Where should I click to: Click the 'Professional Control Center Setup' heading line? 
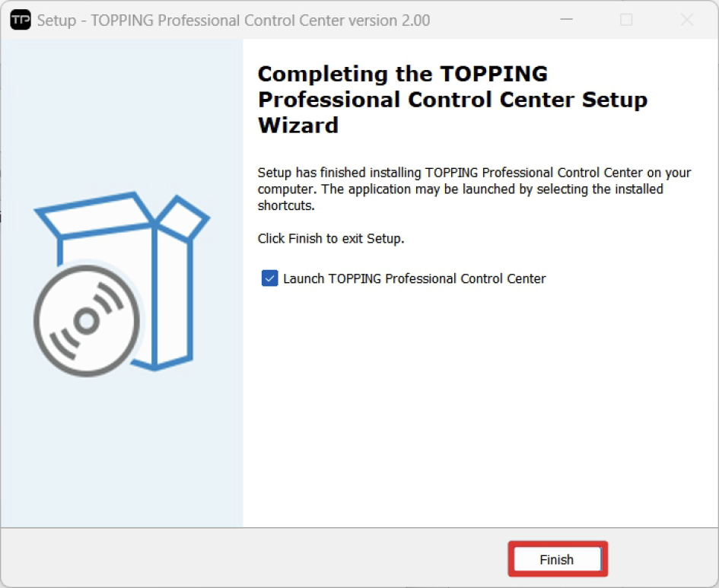point(452,100)
